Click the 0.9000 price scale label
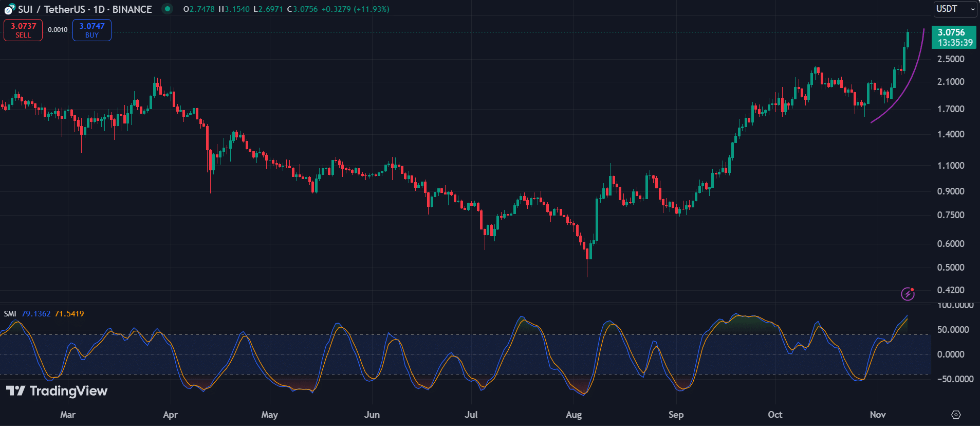 tap(951, 191)
